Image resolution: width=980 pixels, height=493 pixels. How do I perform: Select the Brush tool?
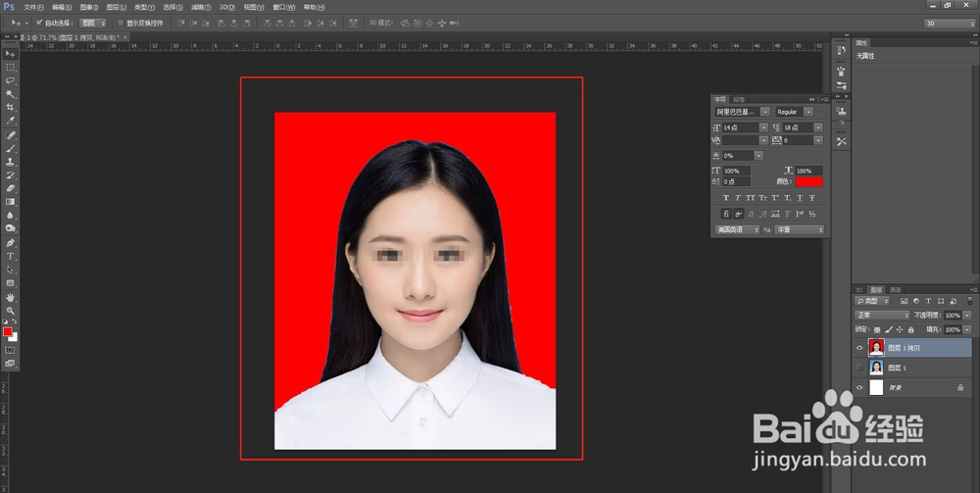point(10,149)
